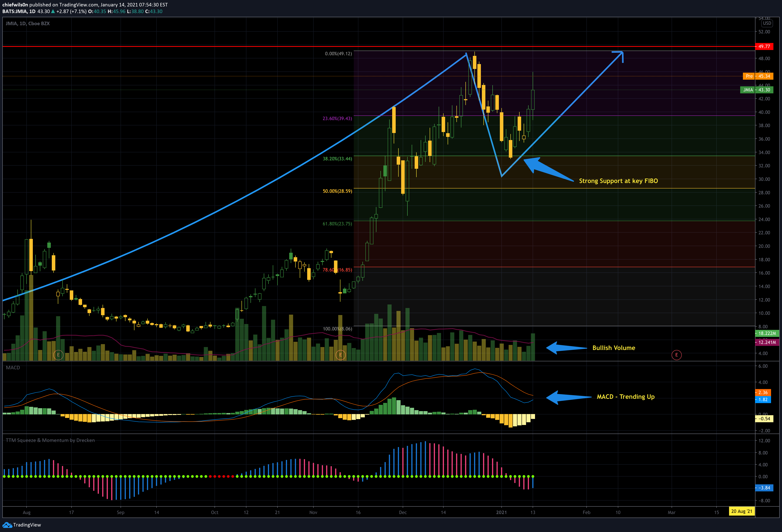Viewport: 782px width, 532px height.
Task: Select the MACD indicator title
Action: [13, 368]
